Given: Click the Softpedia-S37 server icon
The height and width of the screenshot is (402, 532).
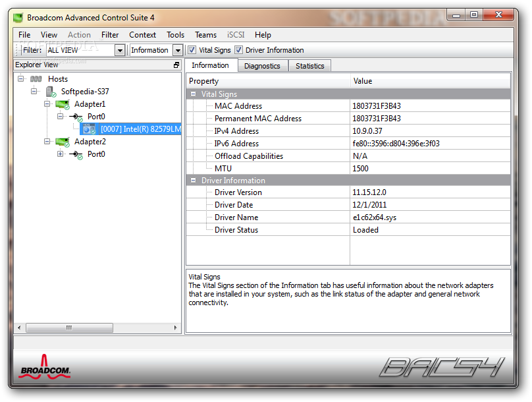Looking at the screenshot, I should coord(51,92).
